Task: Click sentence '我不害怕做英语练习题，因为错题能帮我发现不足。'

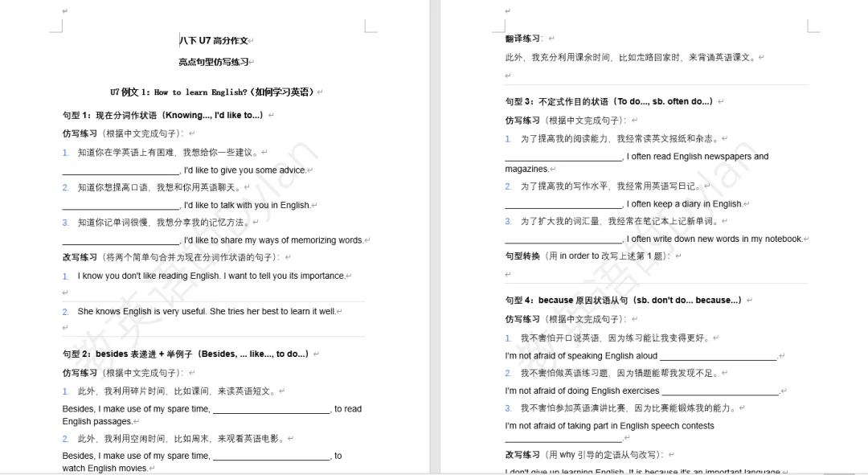Action: click(x=620, y=373)
